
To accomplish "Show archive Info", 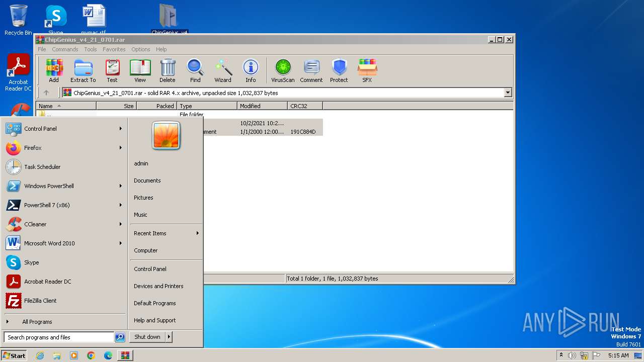I will (x=251, y=71).
